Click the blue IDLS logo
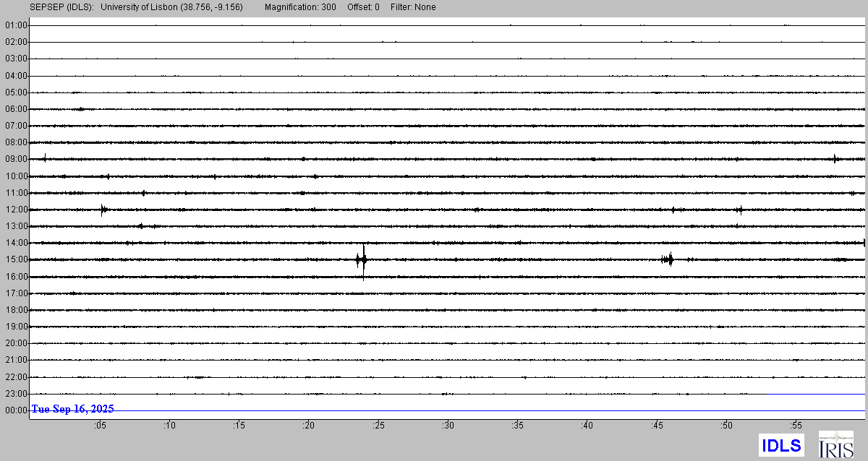 coord(781,445)
